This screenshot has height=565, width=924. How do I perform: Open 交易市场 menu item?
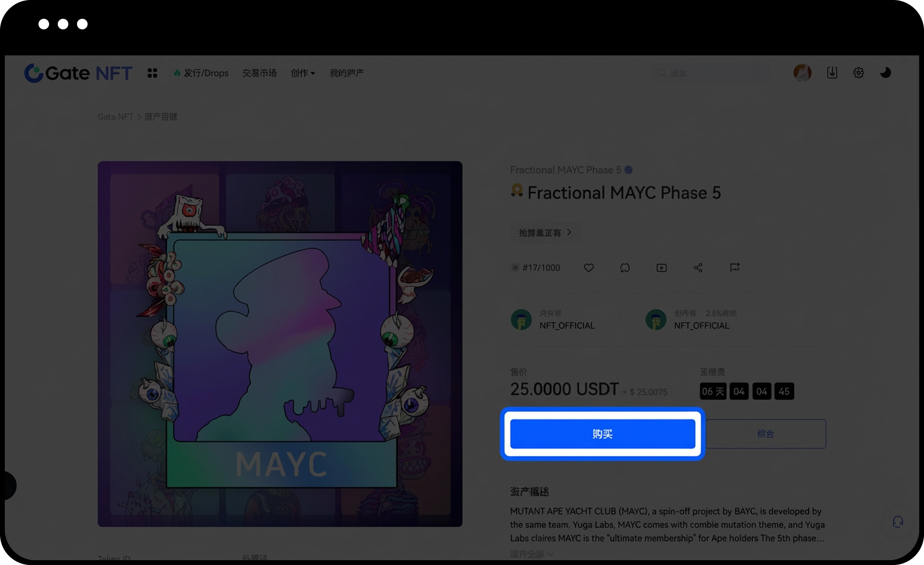pyautogui.click(x=259, y=73)
